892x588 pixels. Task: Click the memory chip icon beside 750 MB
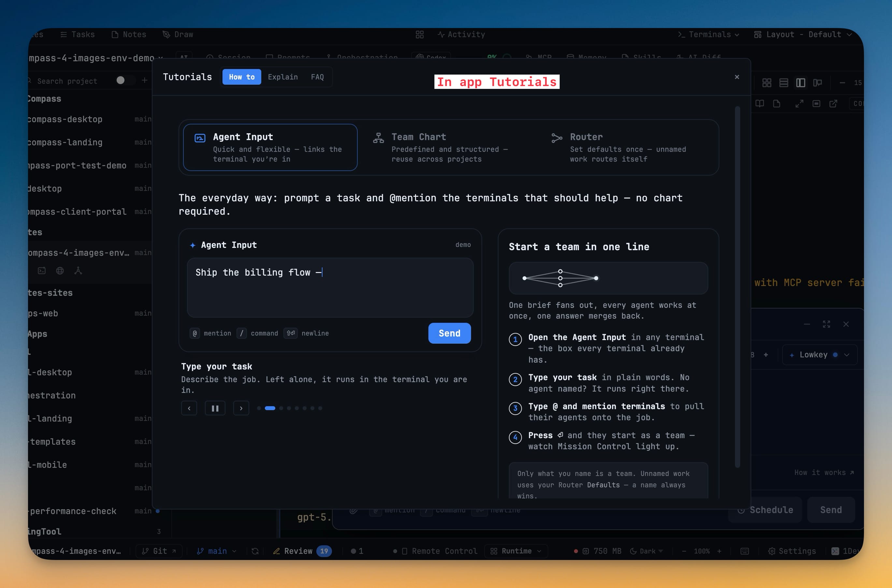click(x=586, y=551)
